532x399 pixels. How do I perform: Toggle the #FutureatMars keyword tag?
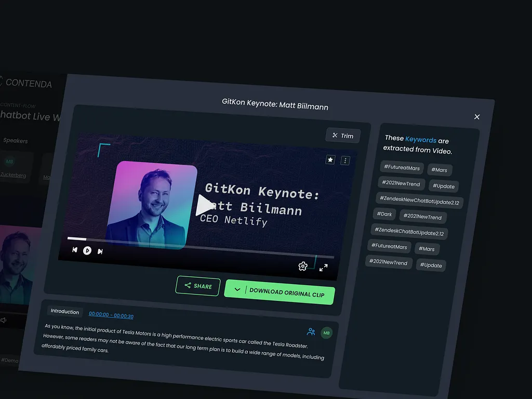401,167
